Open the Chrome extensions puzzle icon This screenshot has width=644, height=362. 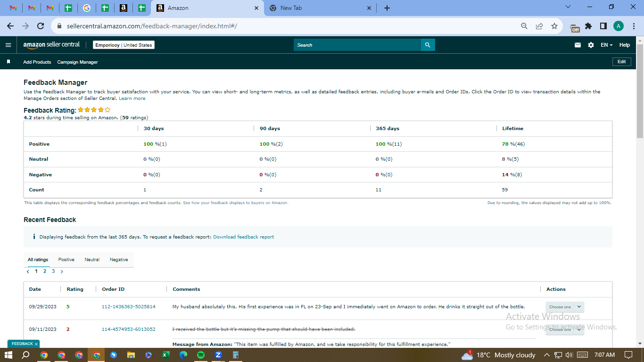588,26
